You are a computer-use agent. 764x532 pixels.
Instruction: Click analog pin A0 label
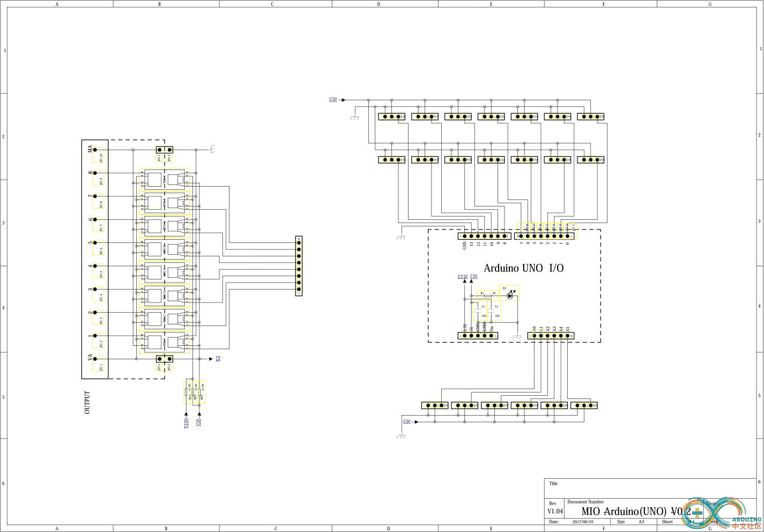pyautogui.click(x=534, y=329)
